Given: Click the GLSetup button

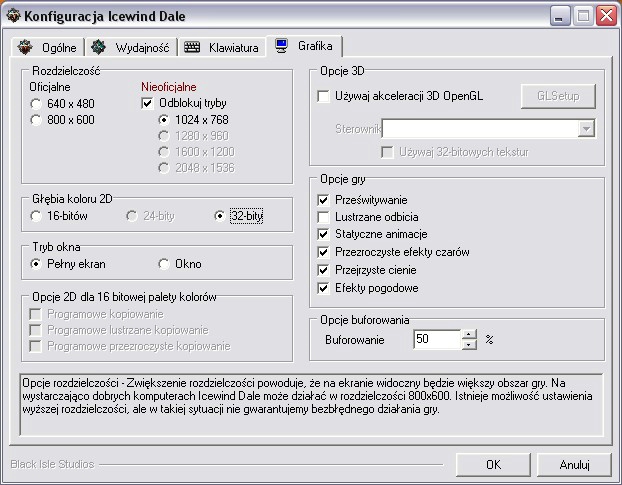Looking at the screenshot, I should [x=558, y=96].
